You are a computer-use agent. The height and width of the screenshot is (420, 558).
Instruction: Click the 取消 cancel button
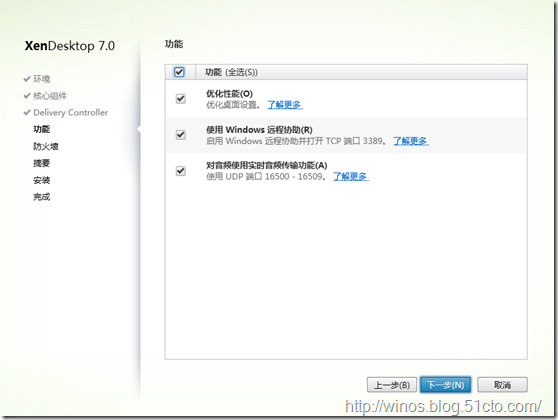tap(502, 385)
